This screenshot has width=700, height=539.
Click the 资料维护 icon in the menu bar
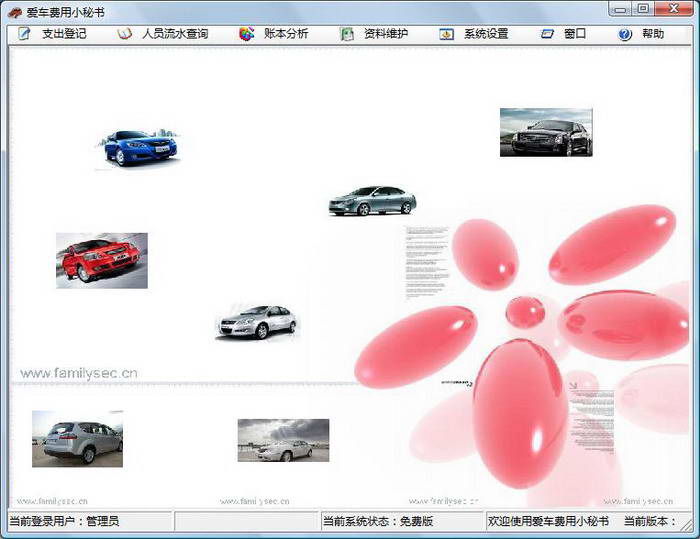[347, 34]
